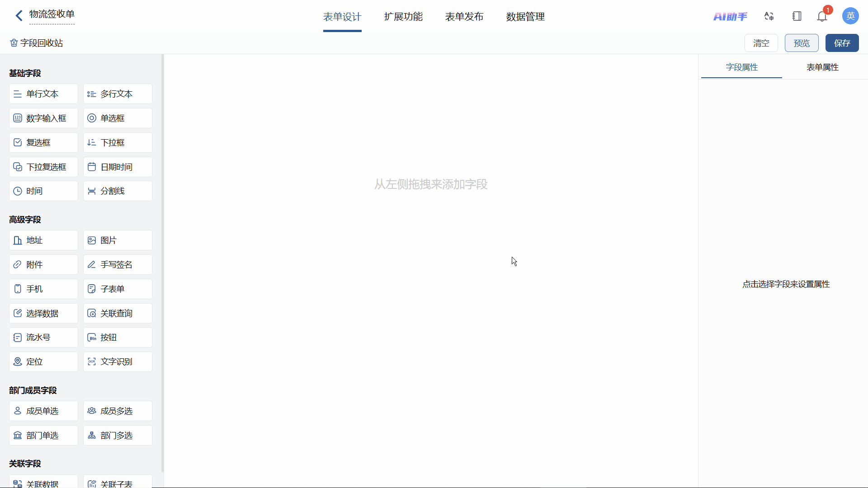868x488 pixels.
Task: Select the 单行文本 field
Action: (43, 94)
